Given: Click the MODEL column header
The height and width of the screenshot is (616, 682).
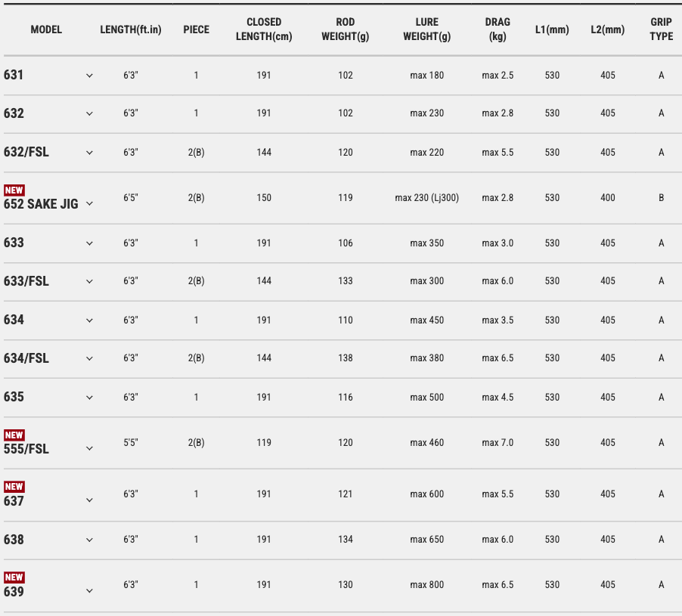Looking at the screenshot, I should coord(46,29).
